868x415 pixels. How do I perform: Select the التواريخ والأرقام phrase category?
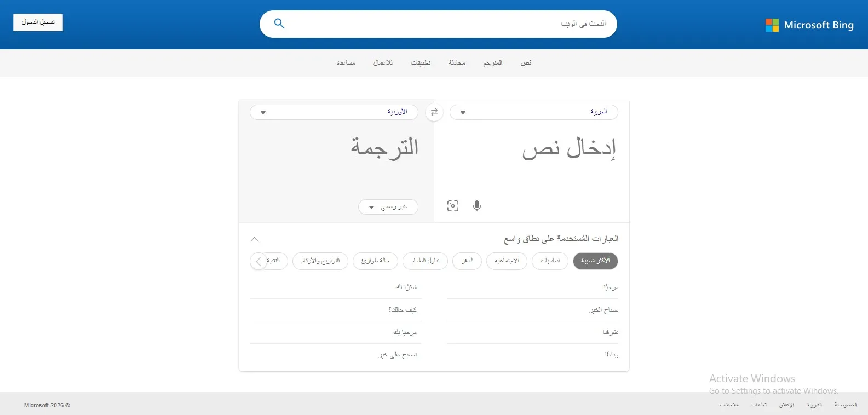coord(320,261)
